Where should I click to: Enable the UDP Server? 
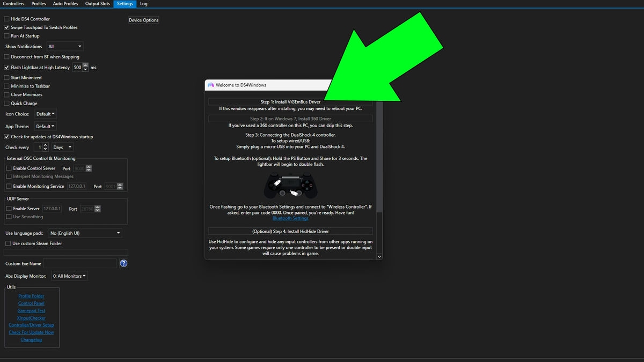[8, 208]
